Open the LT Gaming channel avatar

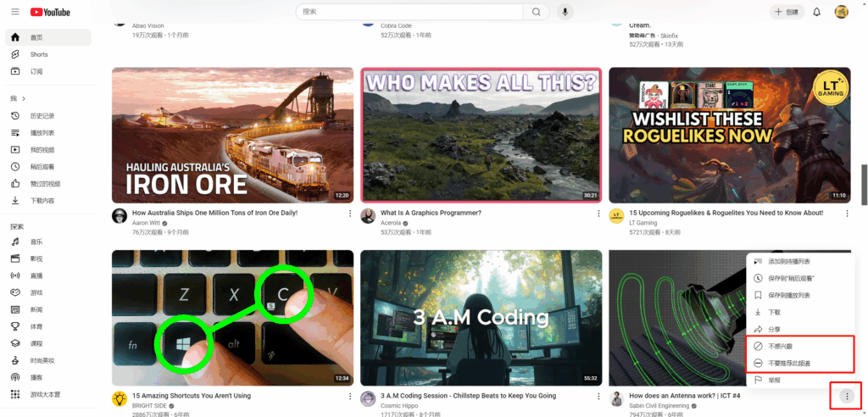617,216
